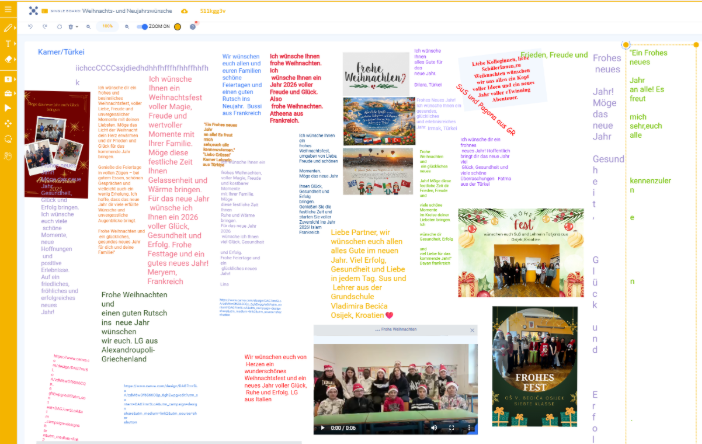Click the board code 511kgg3v
Screen dimensions: 702x444
pos(213,10)
